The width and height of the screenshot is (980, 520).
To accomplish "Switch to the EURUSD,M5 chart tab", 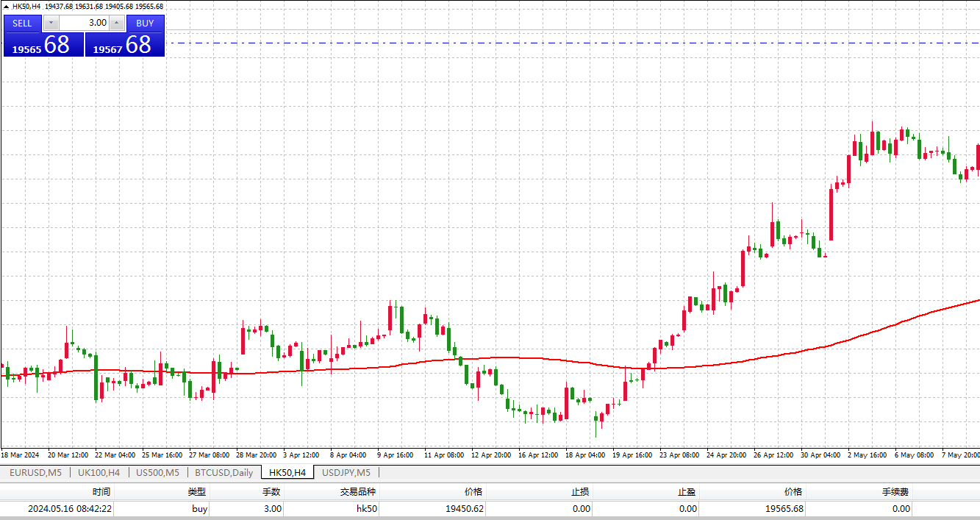I will (x=35, y=472).
